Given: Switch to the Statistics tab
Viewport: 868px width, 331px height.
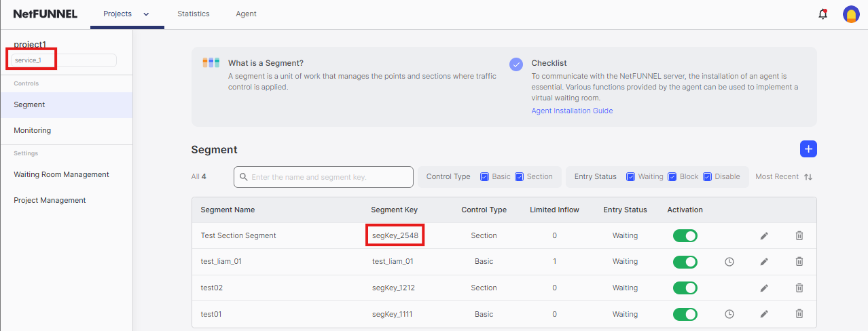Looking at the screenshot, I should [x=193, y=14].
